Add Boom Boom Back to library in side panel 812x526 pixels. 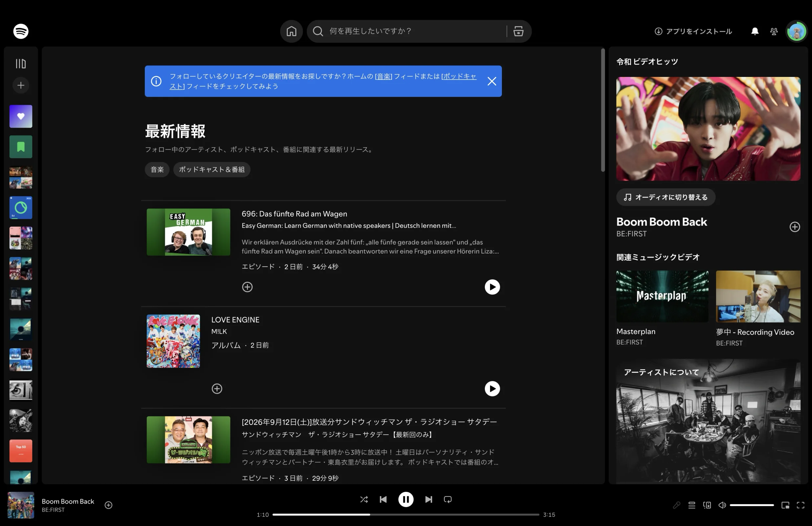click(x=795, y=227)
